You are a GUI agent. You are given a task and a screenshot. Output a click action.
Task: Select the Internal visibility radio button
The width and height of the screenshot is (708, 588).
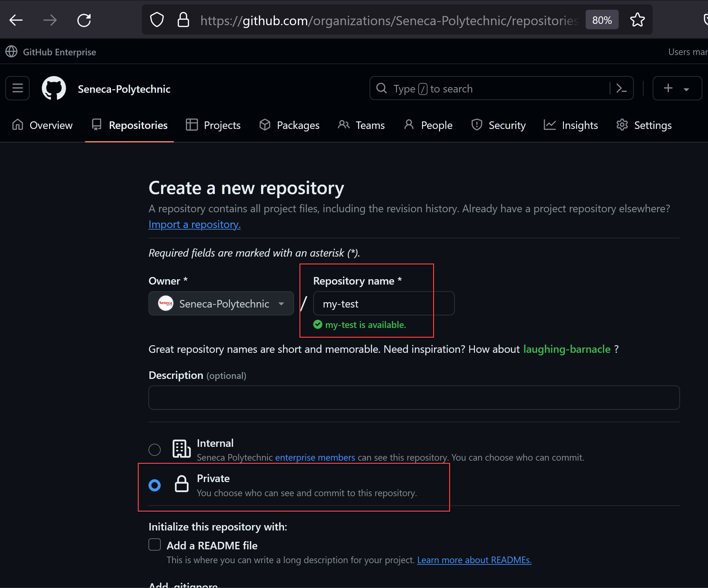(x=155, y=450)
